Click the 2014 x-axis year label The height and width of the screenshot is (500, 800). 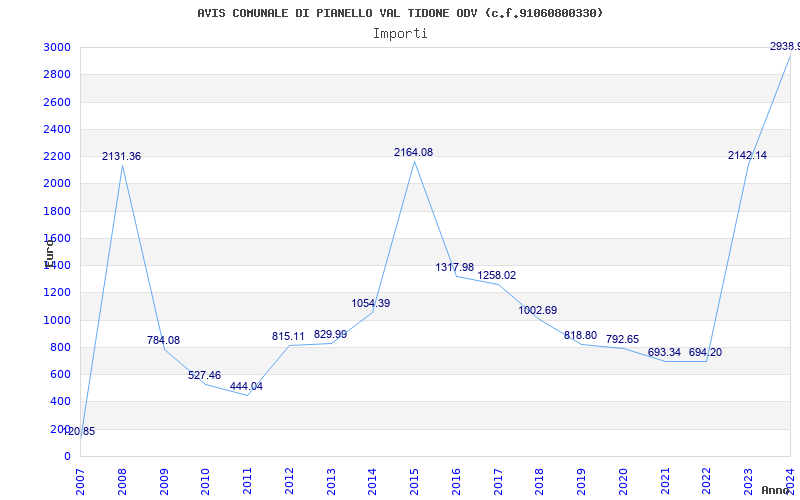[372, 481]
